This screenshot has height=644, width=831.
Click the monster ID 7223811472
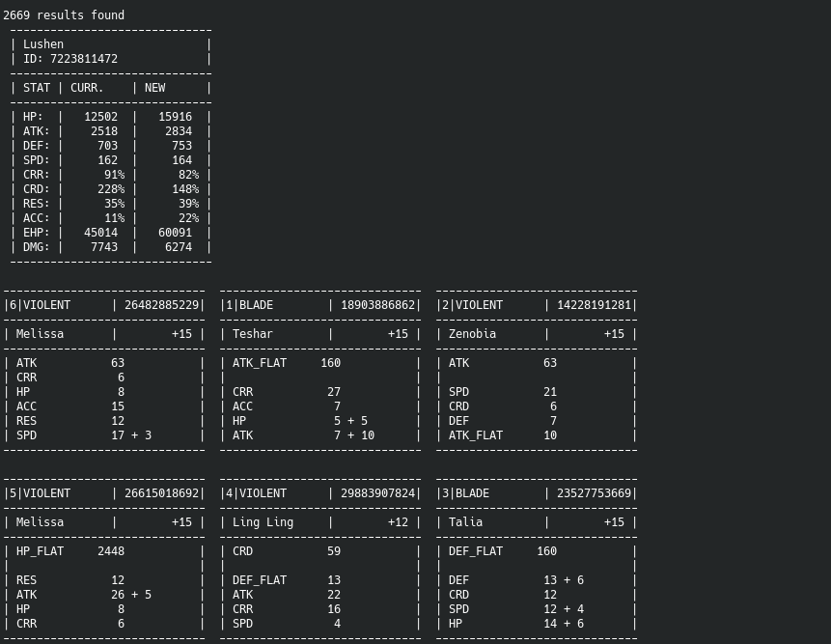pyautogui.click(x=84, y=59)
